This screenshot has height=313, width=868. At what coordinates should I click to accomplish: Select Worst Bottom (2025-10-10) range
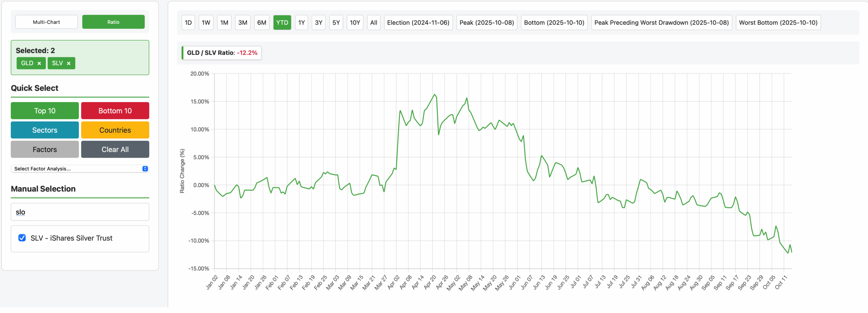click(x=778, y=23)
